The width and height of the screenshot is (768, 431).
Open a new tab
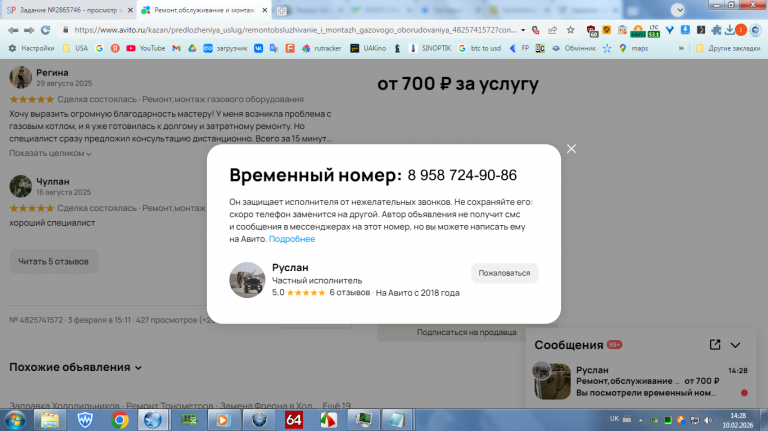tap(282, 10)
